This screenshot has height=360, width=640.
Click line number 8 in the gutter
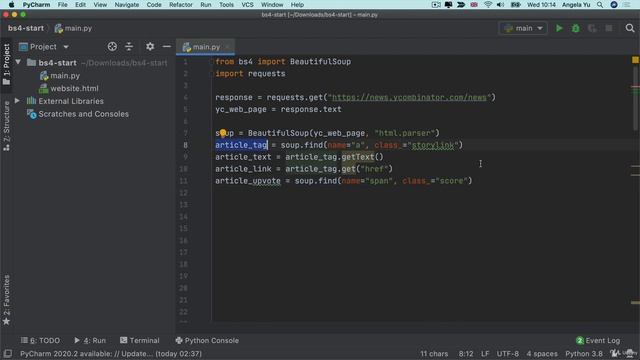pyautogui.click(x=185, y=145)
